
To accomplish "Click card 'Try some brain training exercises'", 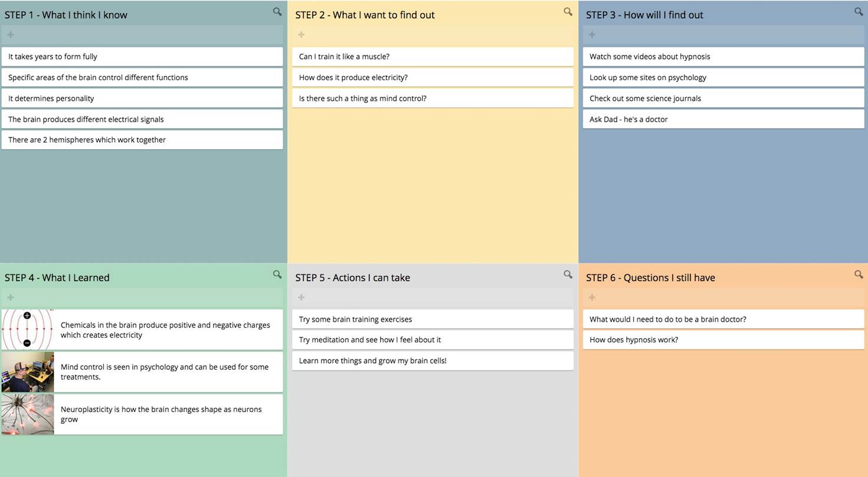I will click(x=433, y=319).
